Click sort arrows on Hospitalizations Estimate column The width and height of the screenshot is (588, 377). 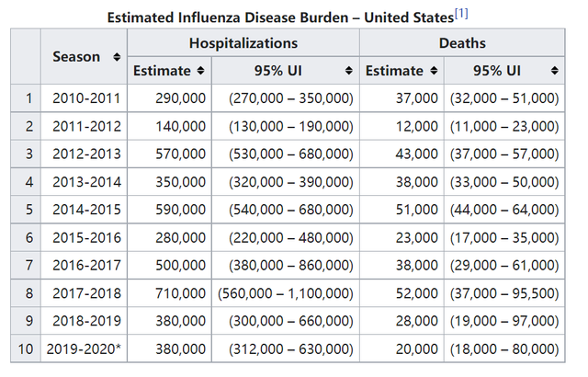point(201,71)
